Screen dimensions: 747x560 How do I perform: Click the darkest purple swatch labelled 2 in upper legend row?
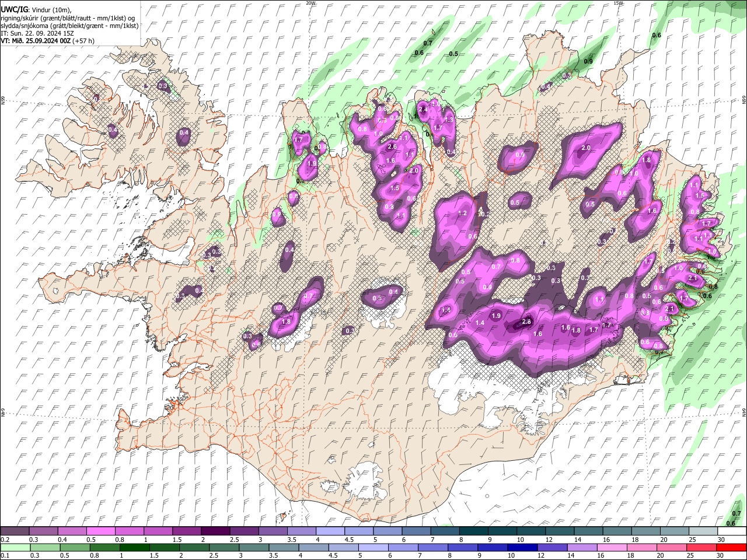pyautogui.click(x=215, y=531)
